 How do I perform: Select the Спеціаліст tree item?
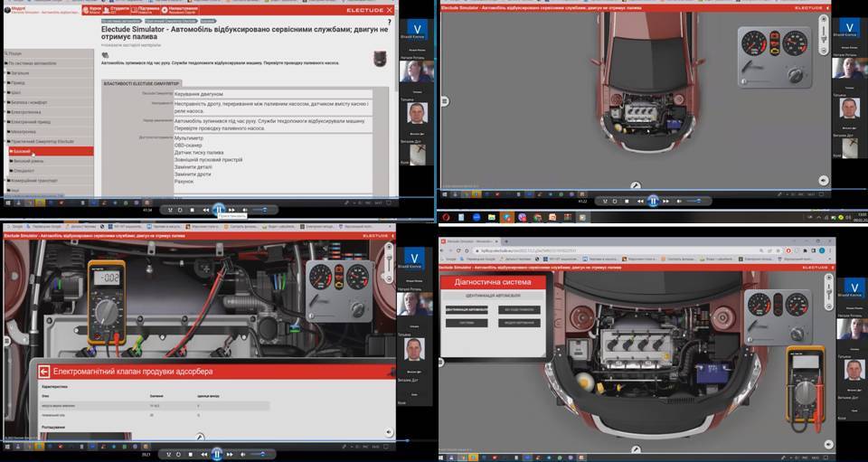tap(51, 171)
